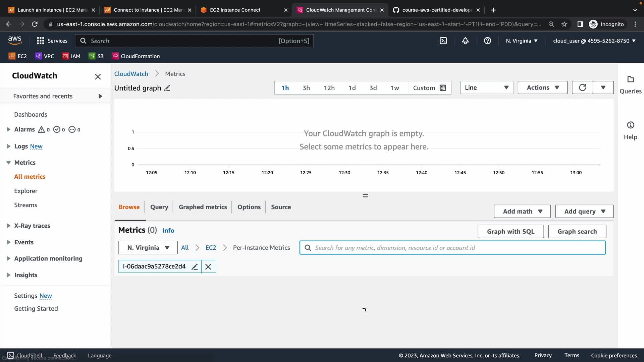Screen dimensions: 644x362
Task: Select the 1w time range
Action: (394, 88)
